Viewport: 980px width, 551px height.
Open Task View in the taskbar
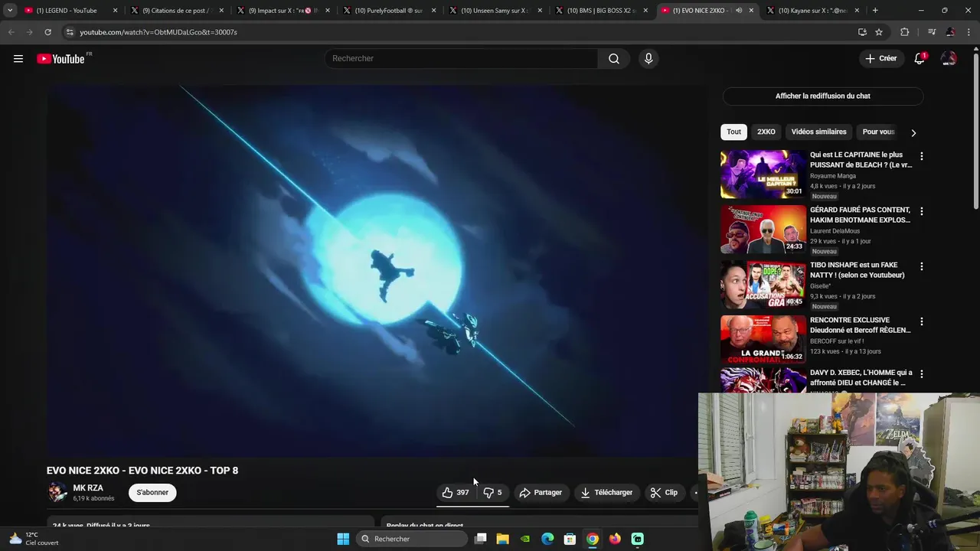point(481,539)
